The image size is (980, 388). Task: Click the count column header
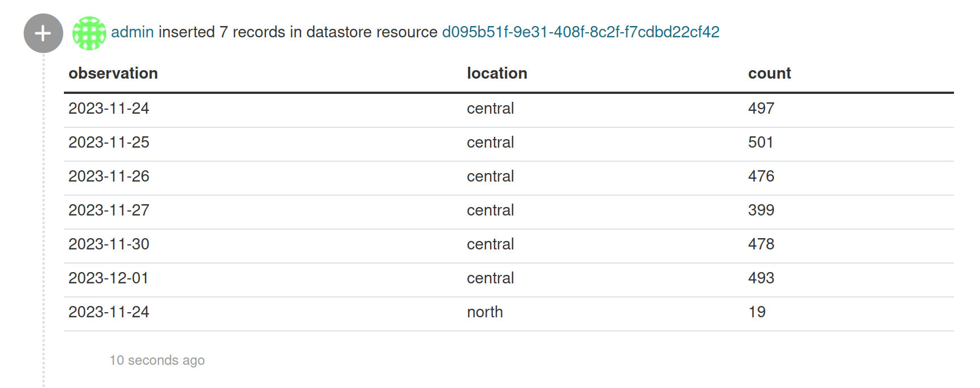click(x=770, y=74)
